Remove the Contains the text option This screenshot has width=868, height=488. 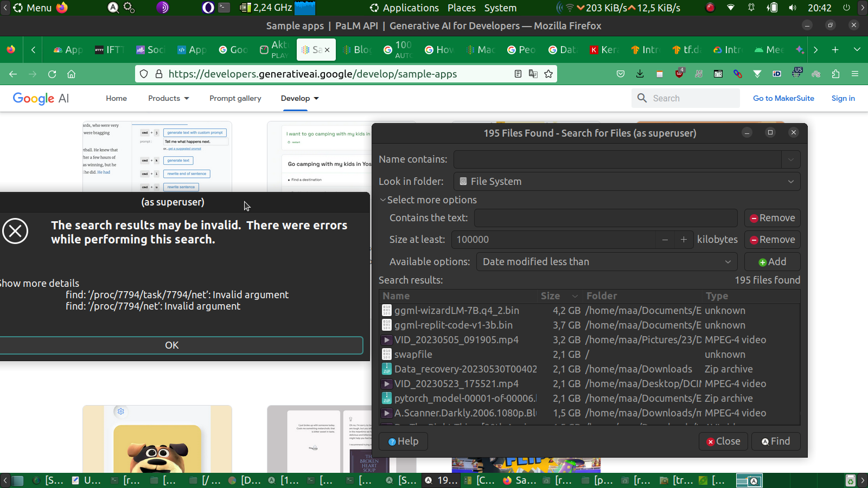click(x=772, y=218)
